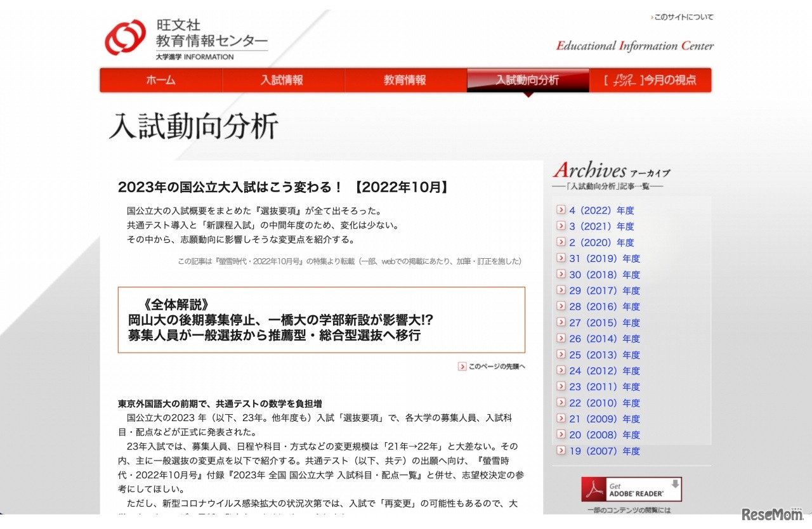Image resolution: width=812 pixels, height=529 pixels.
Task: Click the red arrow beside 30（2018）年度
Action: tap(561, 274)
